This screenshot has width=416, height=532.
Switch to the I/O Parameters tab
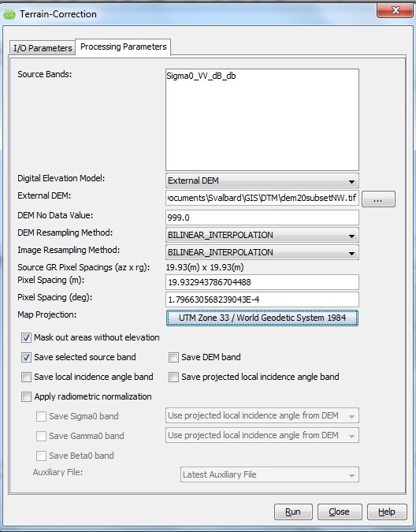(43, 48)
